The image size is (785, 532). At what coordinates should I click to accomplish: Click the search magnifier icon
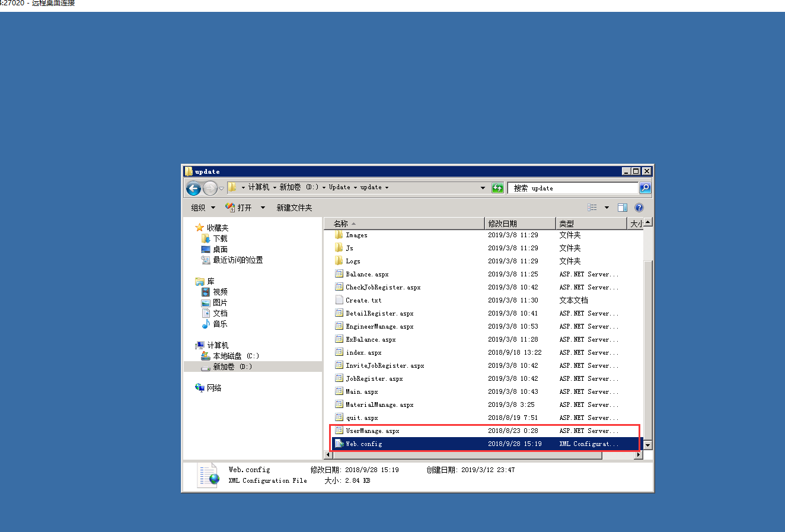pos(645,188)
